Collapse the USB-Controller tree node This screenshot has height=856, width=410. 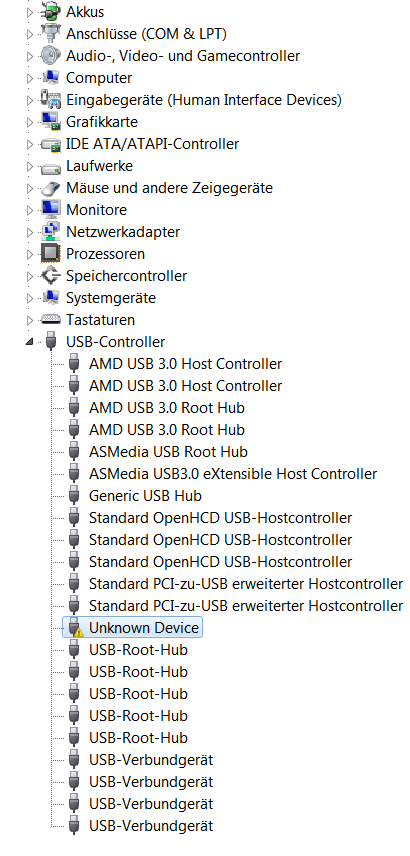tap(29, 342)
